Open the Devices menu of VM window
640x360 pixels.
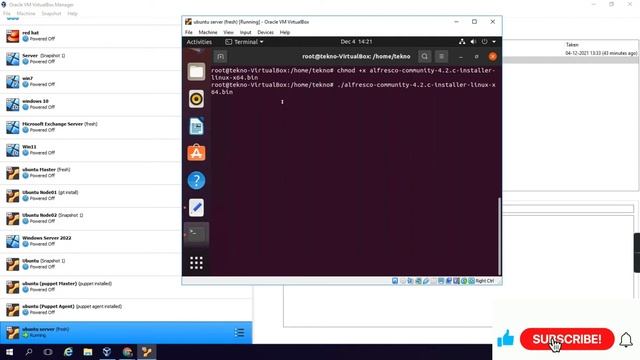265,32
